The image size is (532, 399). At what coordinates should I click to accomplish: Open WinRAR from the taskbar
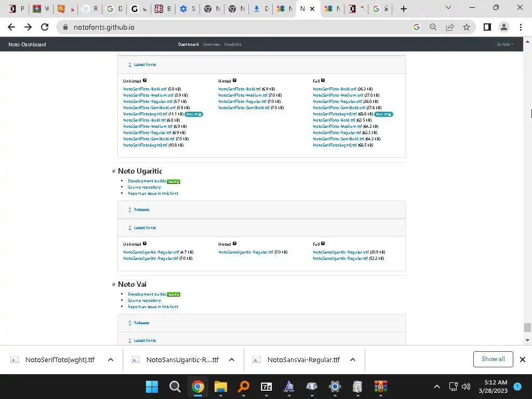381,387
